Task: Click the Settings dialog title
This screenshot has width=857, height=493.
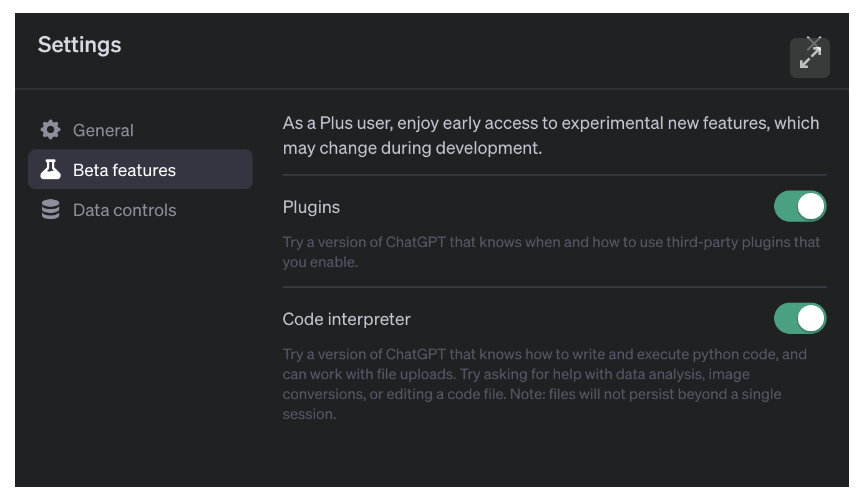Action: click(79, 45)
